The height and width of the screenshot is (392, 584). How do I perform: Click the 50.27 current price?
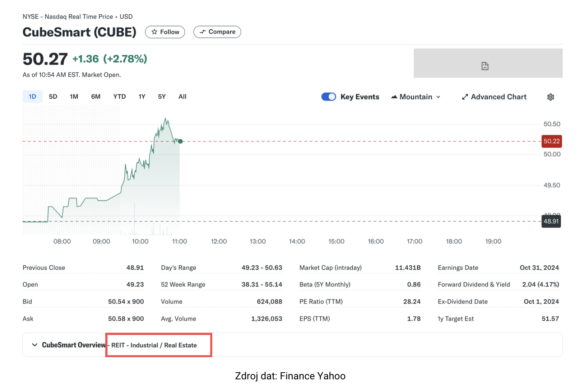coord(45,59)
